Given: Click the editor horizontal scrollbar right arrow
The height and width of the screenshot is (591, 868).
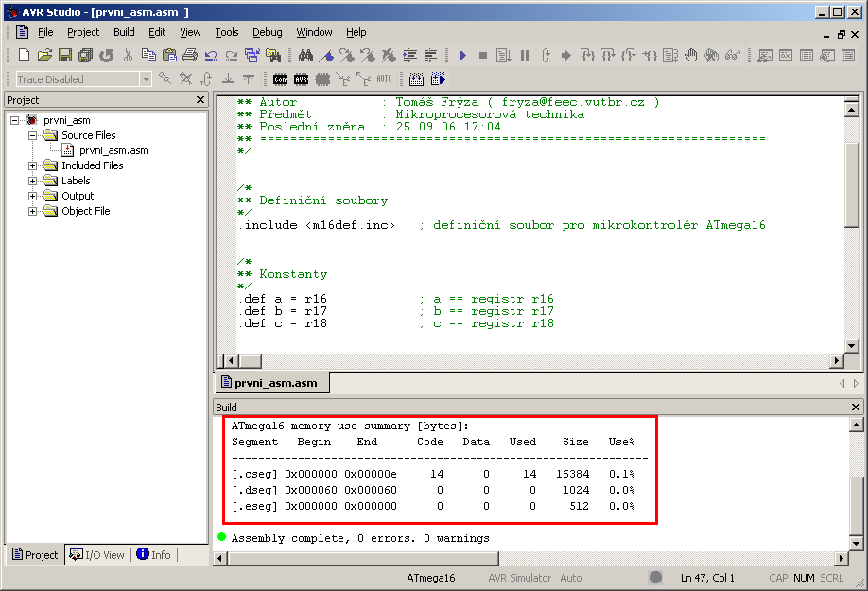Looking at the screenshot, I should [837, 361].
